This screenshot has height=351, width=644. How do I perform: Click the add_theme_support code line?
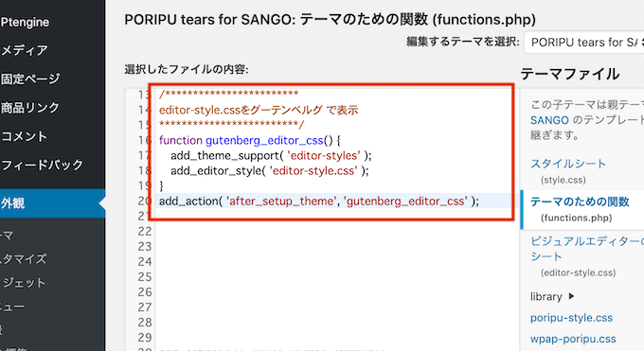pos(271,155)
